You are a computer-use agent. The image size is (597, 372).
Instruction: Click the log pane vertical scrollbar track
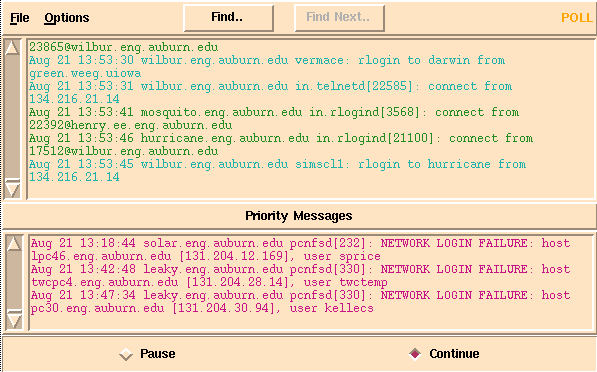click(12, 119)
